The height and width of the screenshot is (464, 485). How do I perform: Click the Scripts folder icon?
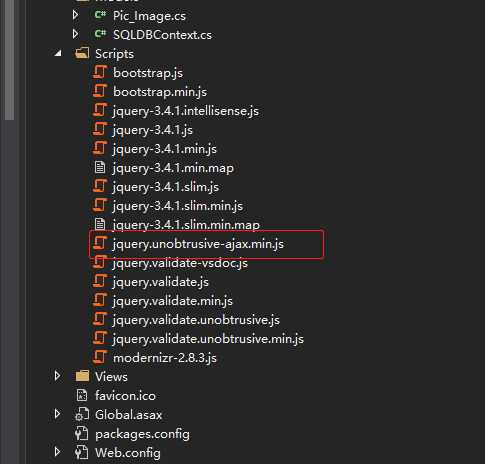click(x=82, y=53)
